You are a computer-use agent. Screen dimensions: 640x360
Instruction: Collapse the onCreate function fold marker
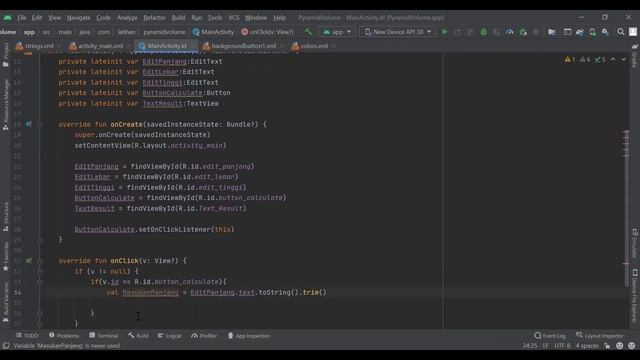pyautogui.click(x=40, y=124)
